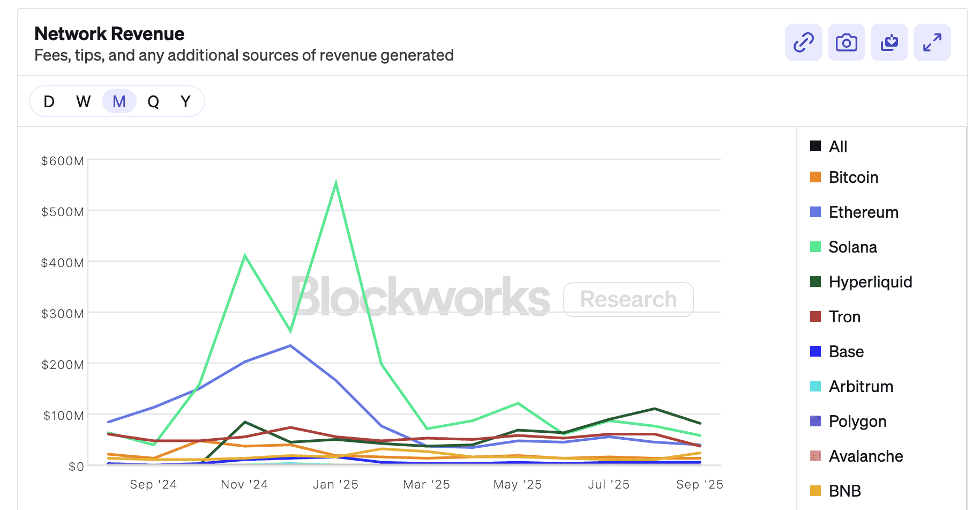Switch to yearly (Y) interval

(185, 101)
